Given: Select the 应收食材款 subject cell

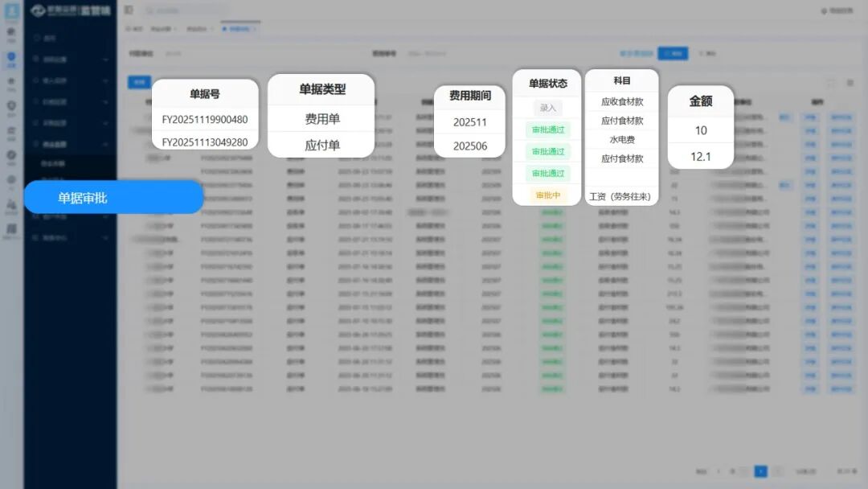Looking at the screenshot, I should click(621, 101).
